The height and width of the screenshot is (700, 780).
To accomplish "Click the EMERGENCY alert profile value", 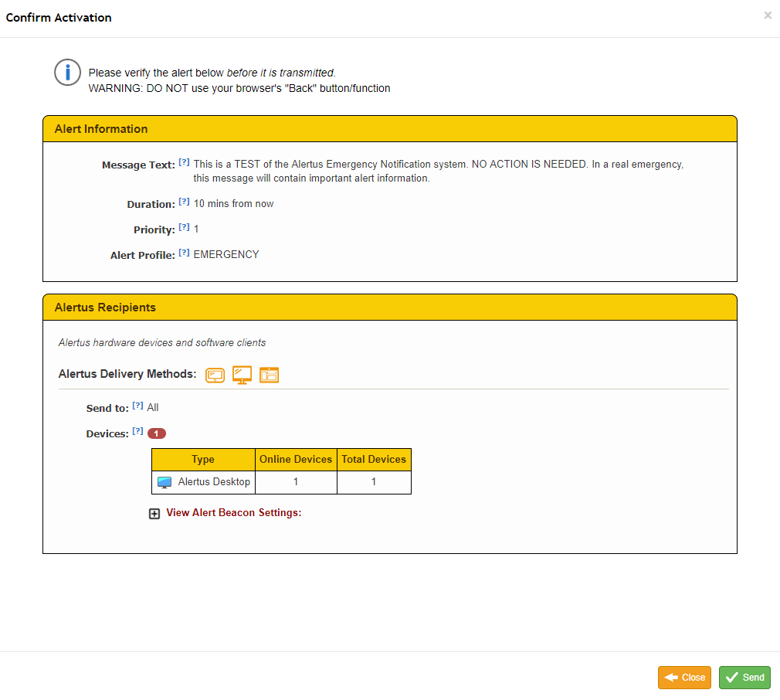I will tap(226, 254).
